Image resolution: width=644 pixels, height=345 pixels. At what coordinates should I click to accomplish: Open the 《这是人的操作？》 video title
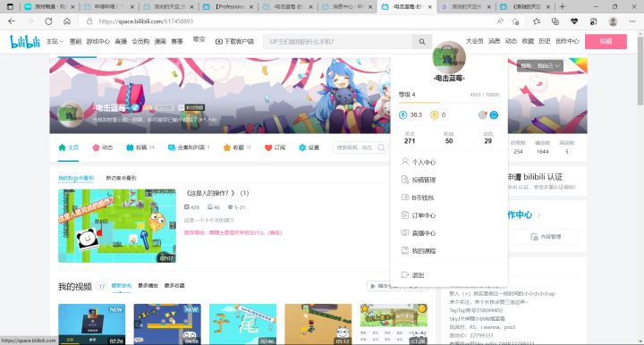click(217, 193)
